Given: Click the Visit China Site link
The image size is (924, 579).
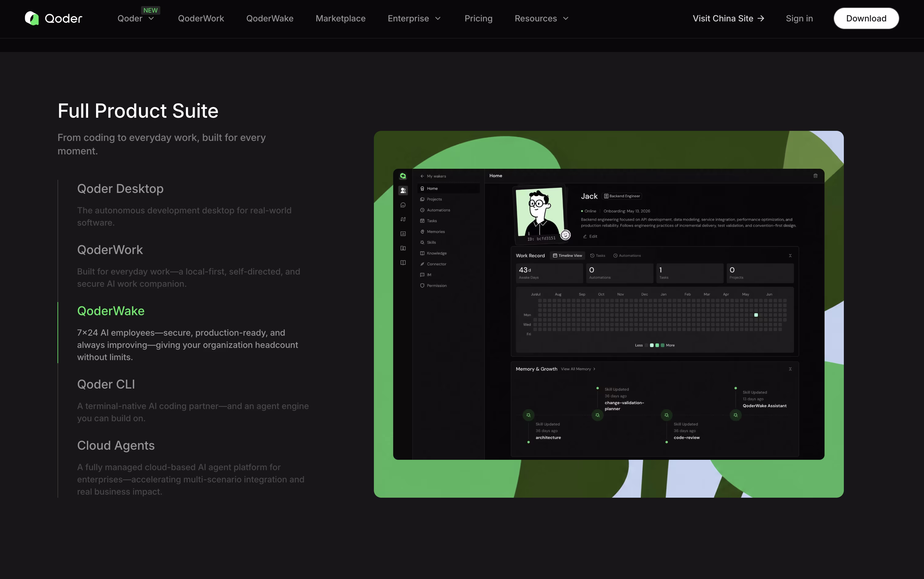Looking at the screenshot, I should tap(728, 18).
